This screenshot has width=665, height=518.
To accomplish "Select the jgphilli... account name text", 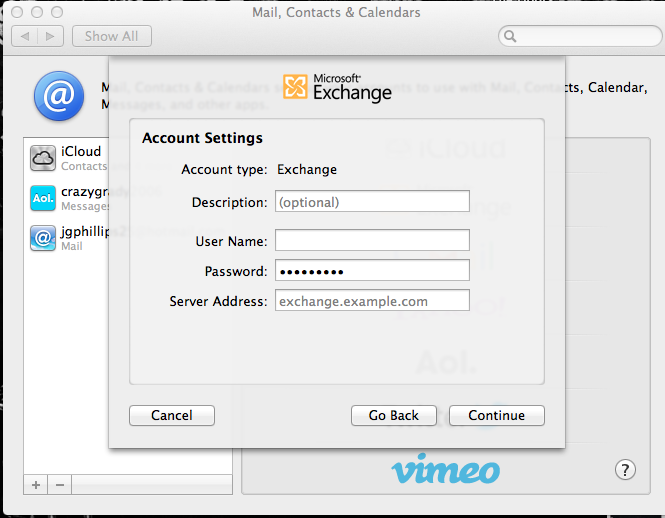I will [85, 231].
